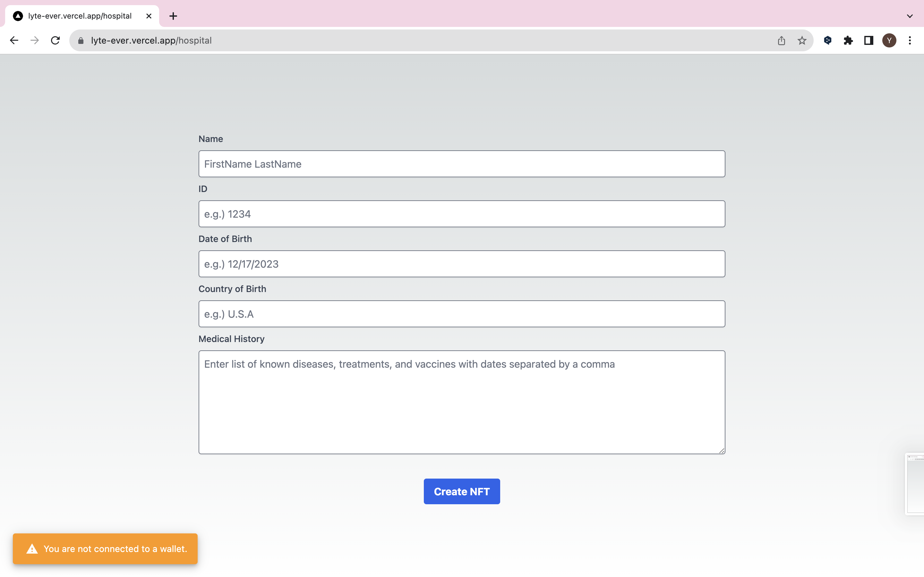Click the Medical History text area
Viewport: 924px width, 577px height.
(x=462, y=402)
